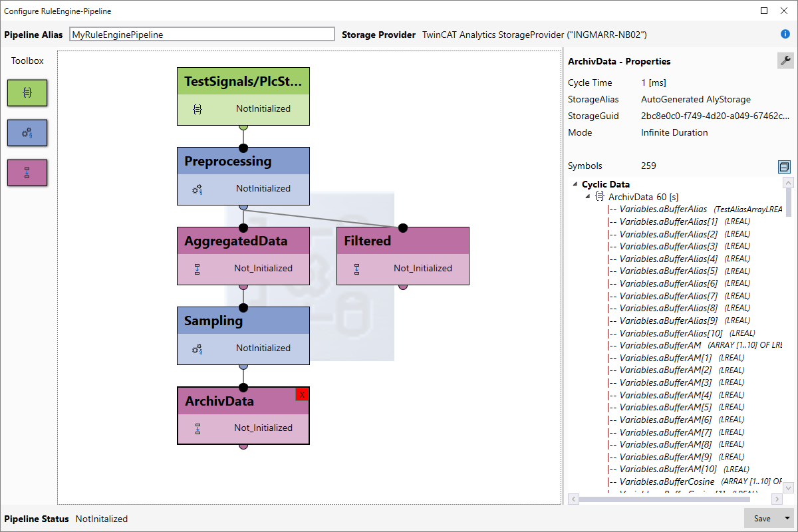Click the horizontal scrollbar left arrow
The height and width of the screenshot is (532, 798).
pyautogui.click(x=572, y=499)
